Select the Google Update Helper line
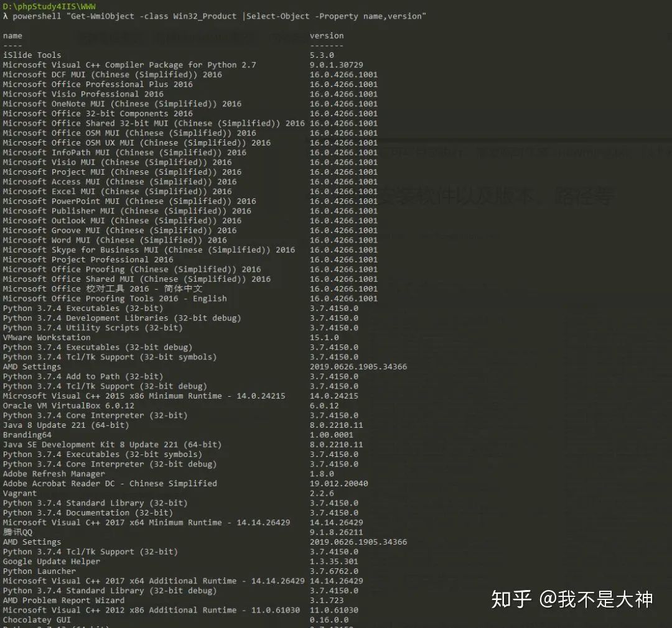The width and height of the screenshot is (672, 628). pyautogui.click(x=51, y=561)
